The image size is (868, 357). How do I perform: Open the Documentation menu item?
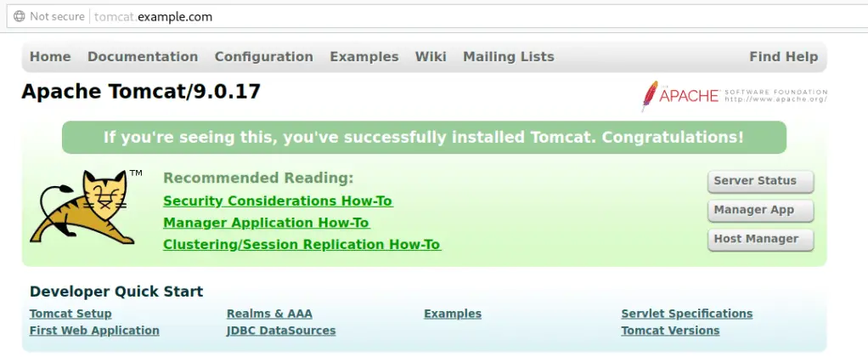[143, 57]
